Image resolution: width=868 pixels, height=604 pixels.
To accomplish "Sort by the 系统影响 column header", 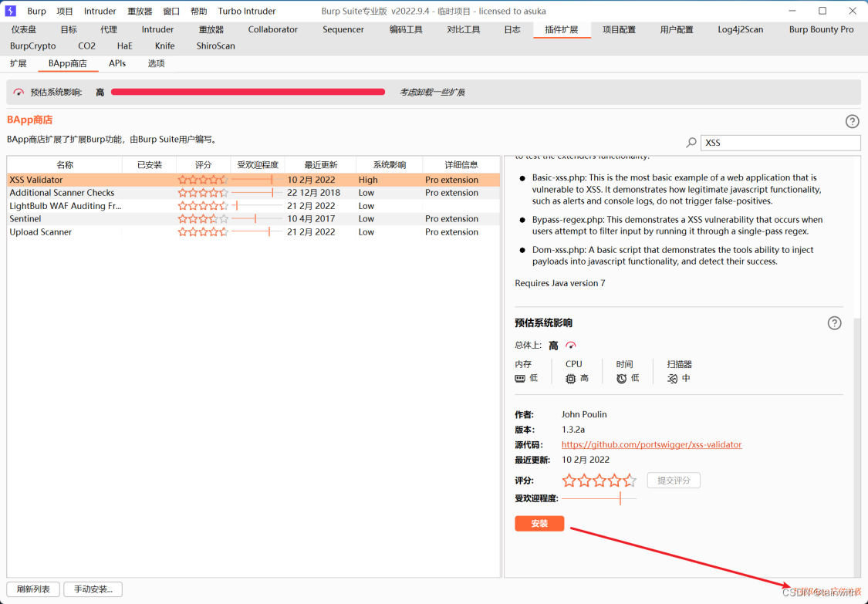I will (390, 165).
